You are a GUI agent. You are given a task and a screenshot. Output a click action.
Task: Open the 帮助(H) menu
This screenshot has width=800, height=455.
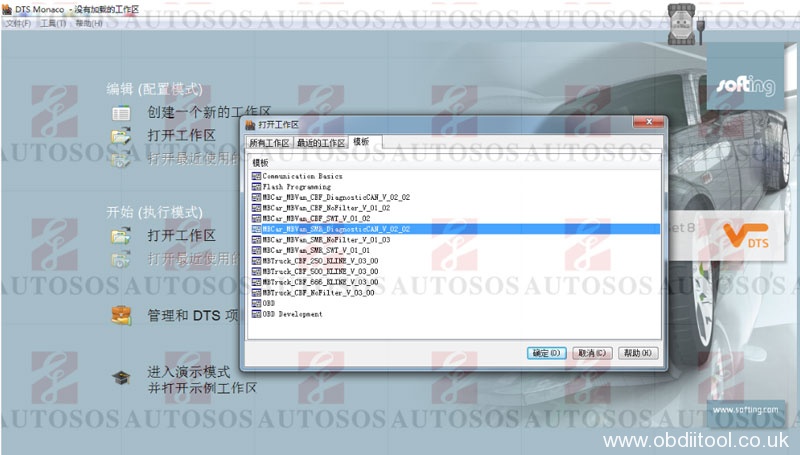click(x=89, y=23)
